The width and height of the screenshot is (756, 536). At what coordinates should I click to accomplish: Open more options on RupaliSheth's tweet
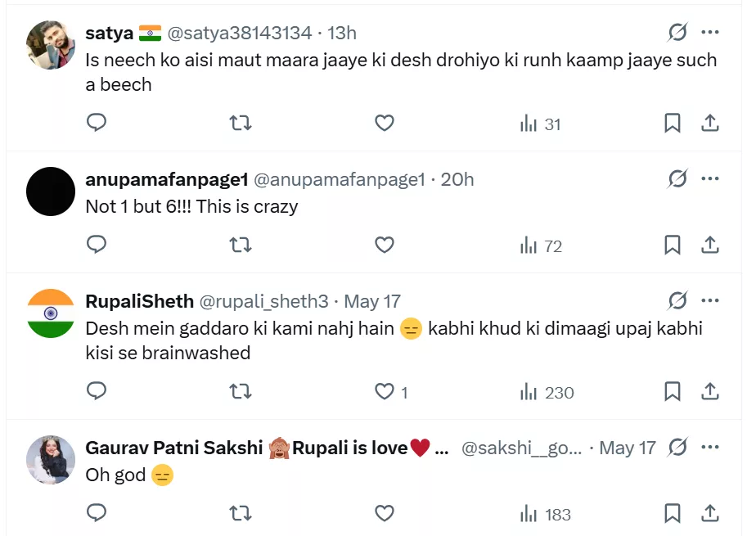click(710, 301)
